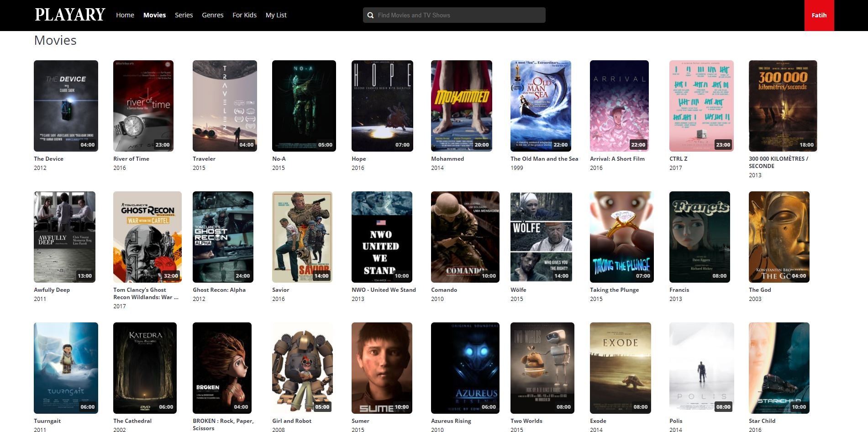
Task: Click the PLAYARY logo
Action: point(69,14)
